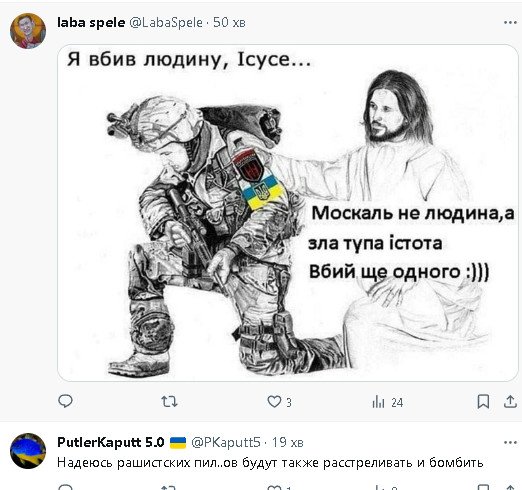Open more options for PutlerKaputt 5.0 post
This screenshot has width=522, height=490.
(510, 442)
